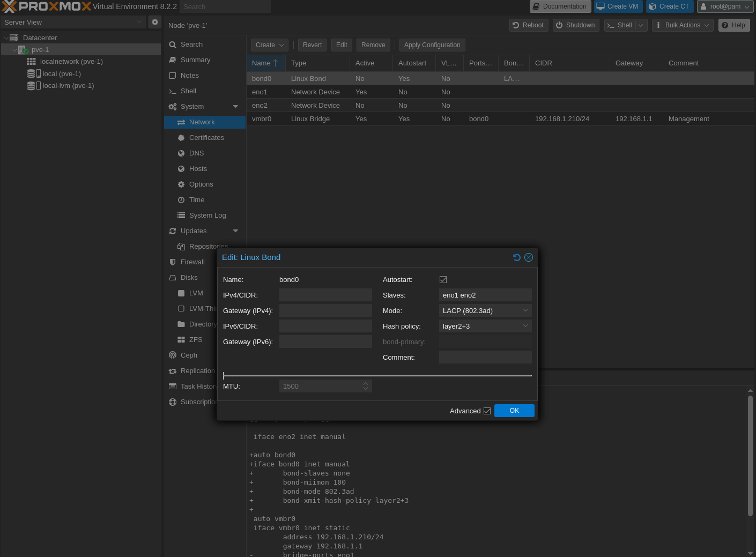Click the localnetwork (pve-1) grid icon

coord(32,62)
